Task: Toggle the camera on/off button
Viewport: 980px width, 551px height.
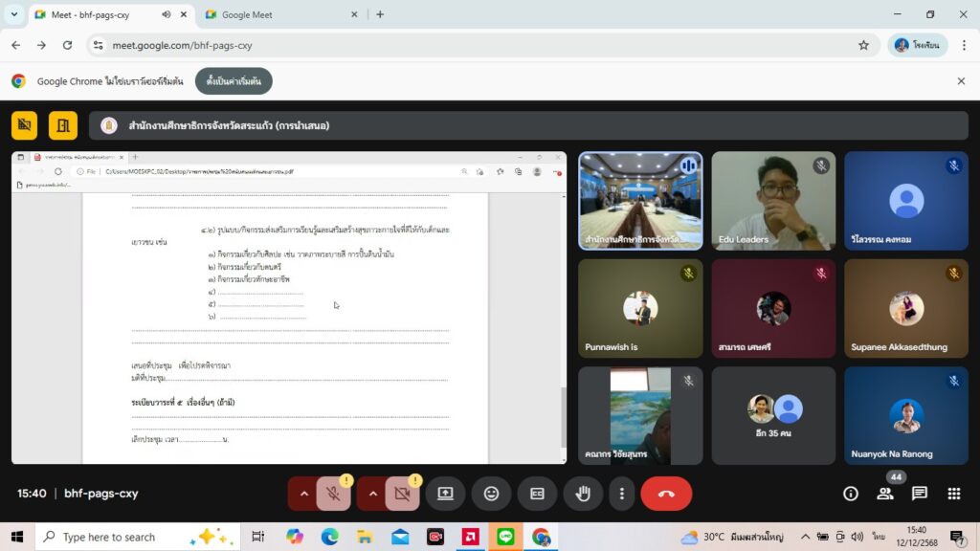Action: 402,494
